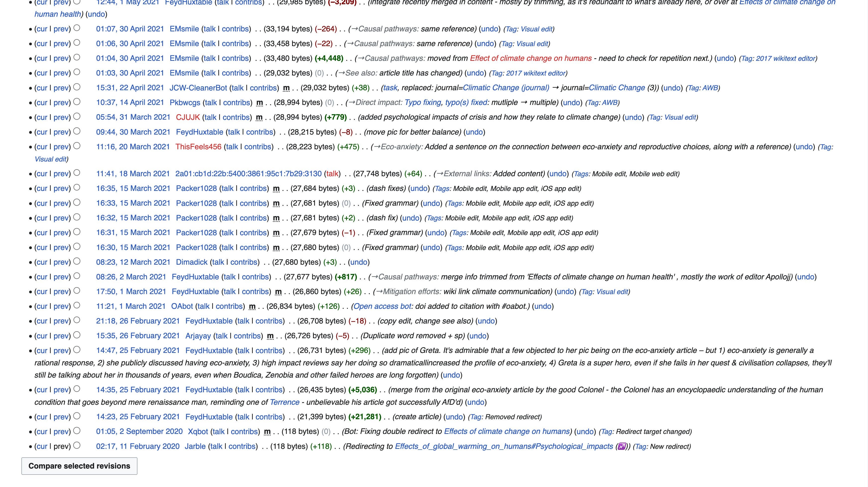This screenshot has height=487, width=868.
Task: Select radio button for 01:05, 2 September 2020 revision
Action: click(x=77, y=431)
